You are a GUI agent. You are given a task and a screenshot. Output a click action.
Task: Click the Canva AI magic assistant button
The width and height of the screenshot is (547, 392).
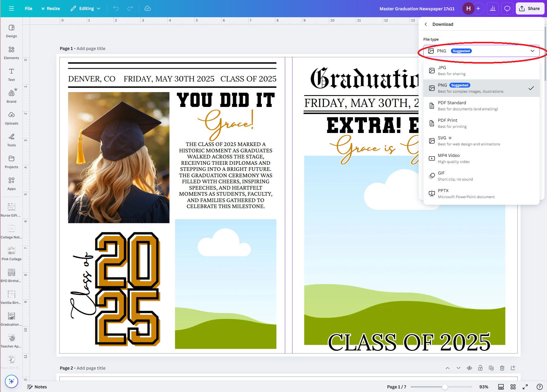pos(12,381)
